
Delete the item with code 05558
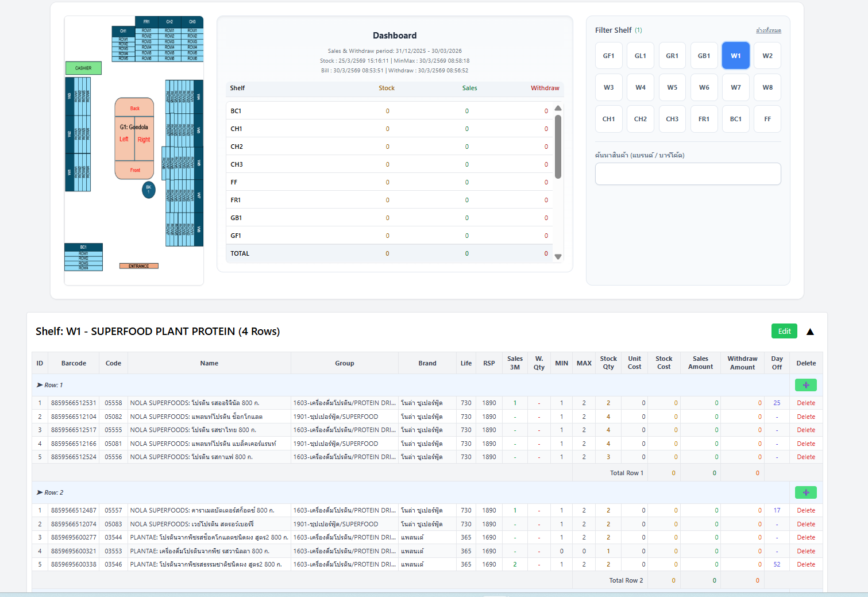coord(805,403)
